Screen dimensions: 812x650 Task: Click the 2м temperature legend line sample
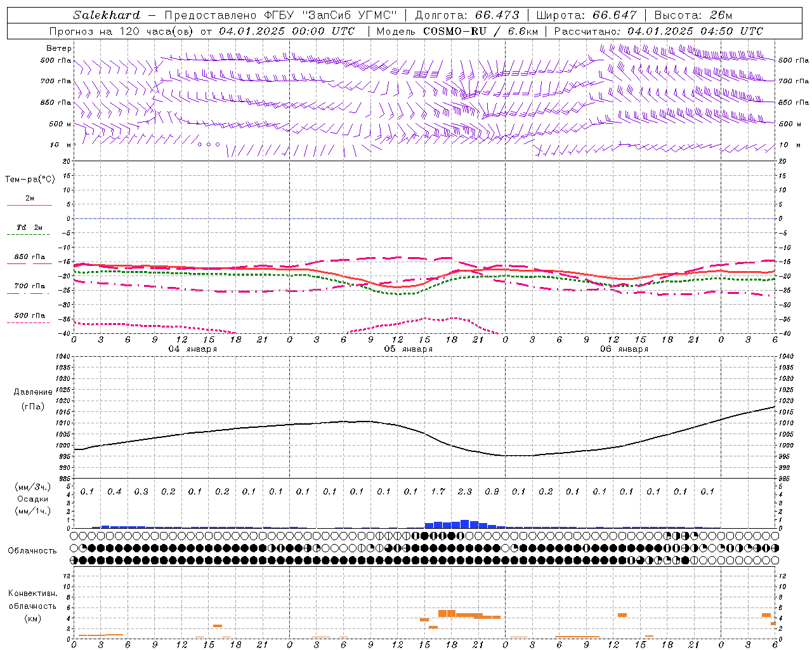29,206
